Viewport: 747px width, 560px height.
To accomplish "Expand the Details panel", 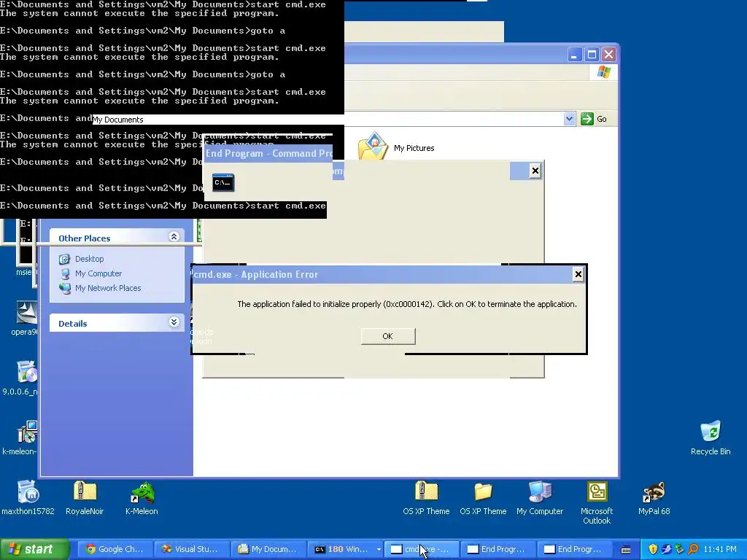I will 174,322.
